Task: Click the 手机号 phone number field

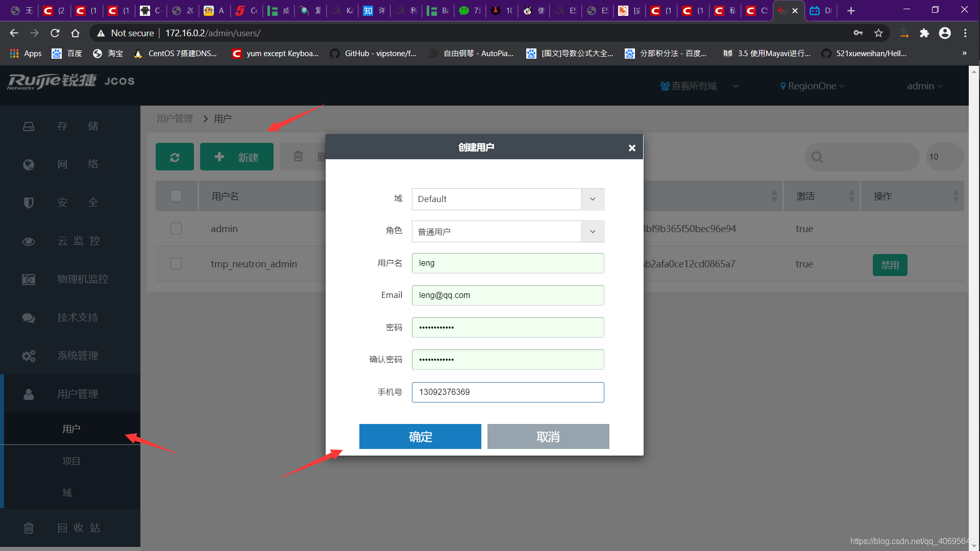Action: (x=508, y=392)
